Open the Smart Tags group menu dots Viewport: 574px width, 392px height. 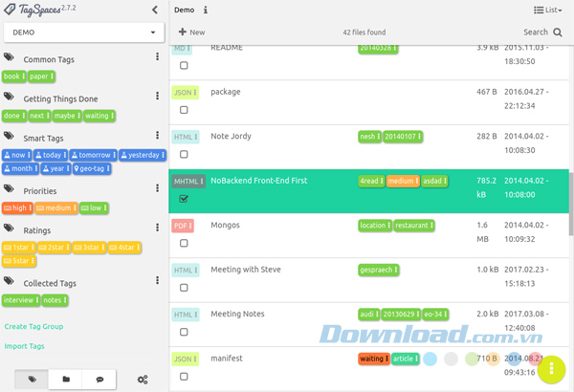pos(158,136)
